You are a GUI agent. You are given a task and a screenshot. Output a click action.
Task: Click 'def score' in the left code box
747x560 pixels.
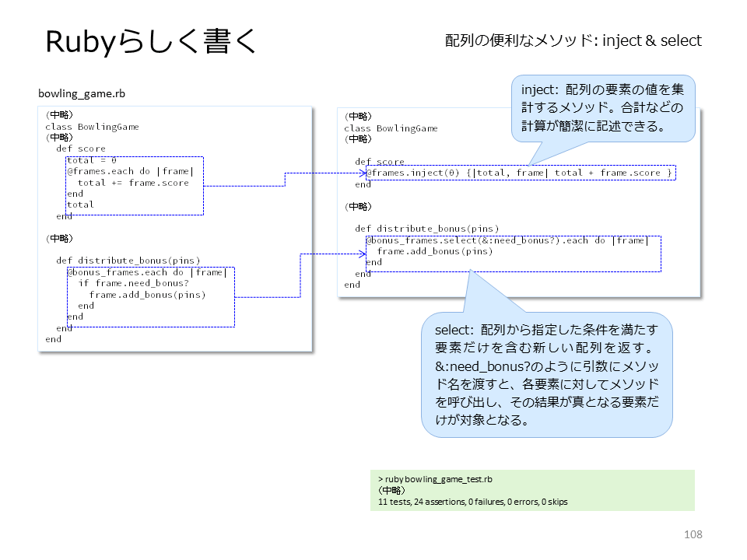(80, 149)
